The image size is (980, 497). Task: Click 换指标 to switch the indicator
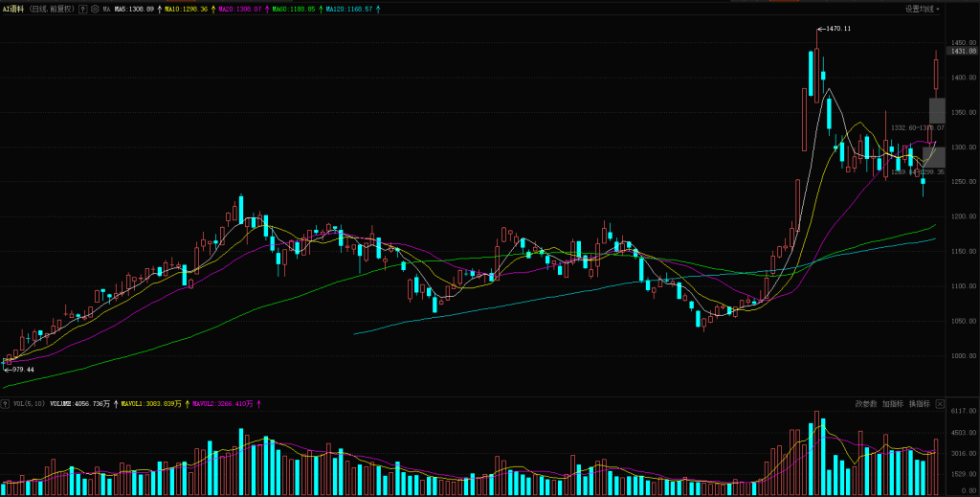[919, 403]
